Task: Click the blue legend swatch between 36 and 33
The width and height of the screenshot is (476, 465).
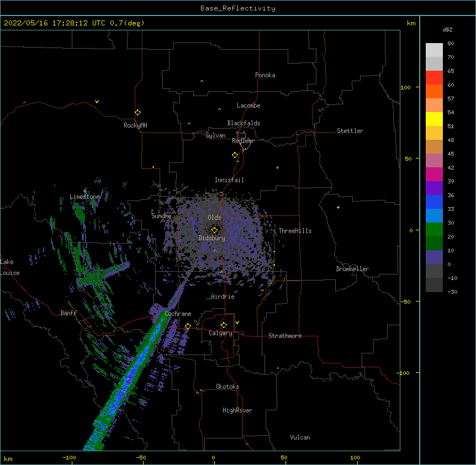Action: pos(434,202)
